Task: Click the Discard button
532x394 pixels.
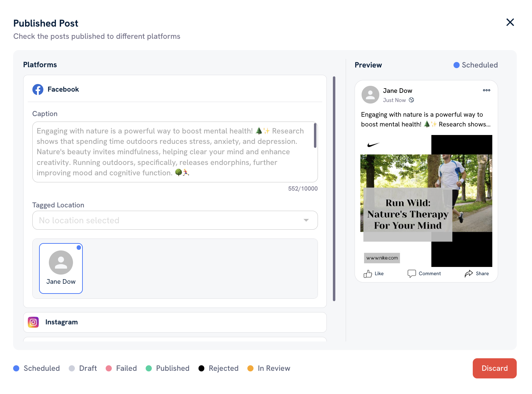Action: (x=494, y=368)
